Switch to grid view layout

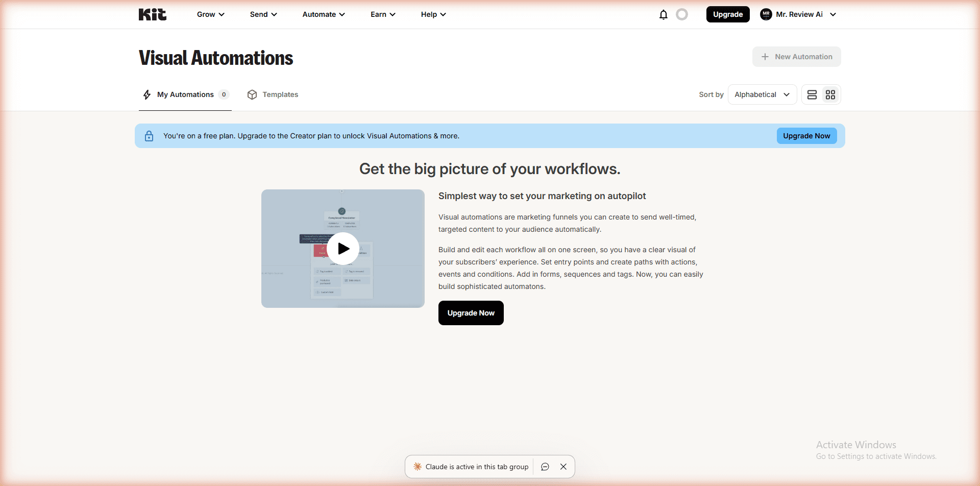[x=830, y=94]
